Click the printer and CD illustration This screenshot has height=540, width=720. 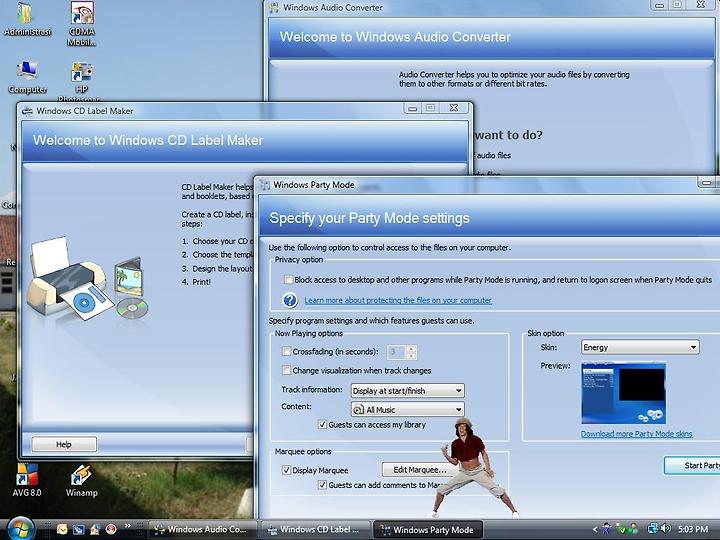(87, 279)
